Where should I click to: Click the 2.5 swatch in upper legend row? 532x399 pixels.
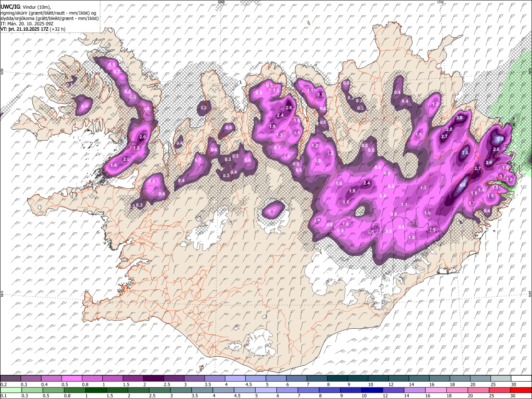(174, 378)
